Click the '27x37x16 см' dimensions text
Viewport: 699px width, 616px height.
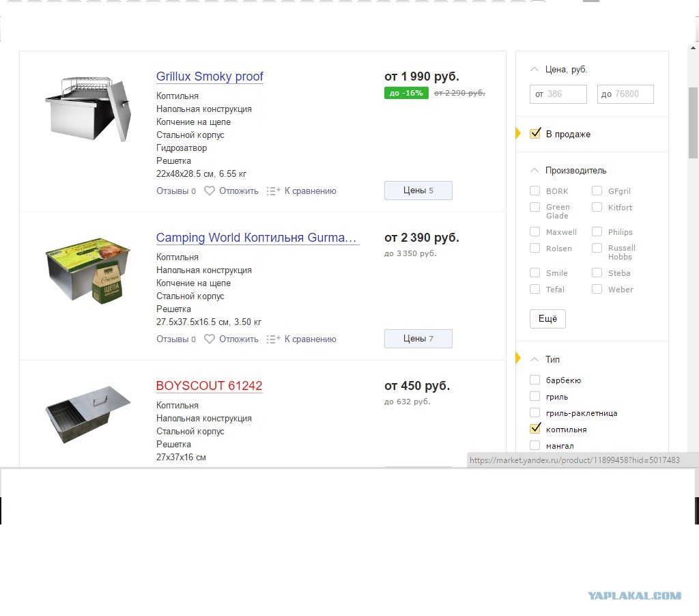(181, 457)
